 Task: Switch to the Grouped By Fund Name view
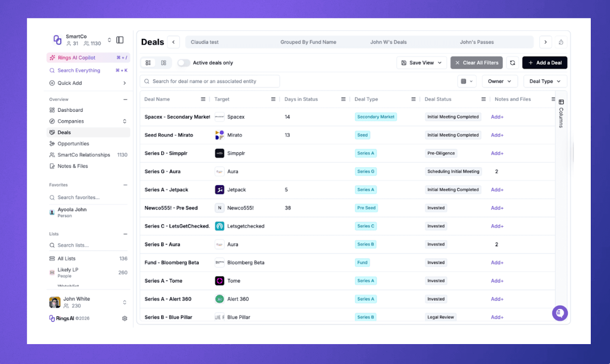308,42
